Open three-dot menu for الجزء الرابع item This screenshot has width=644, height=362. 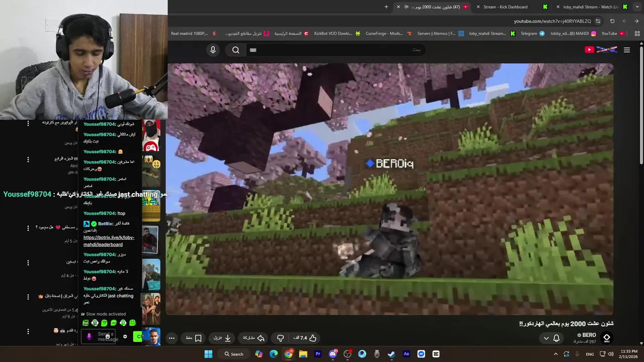click(28, 159)
